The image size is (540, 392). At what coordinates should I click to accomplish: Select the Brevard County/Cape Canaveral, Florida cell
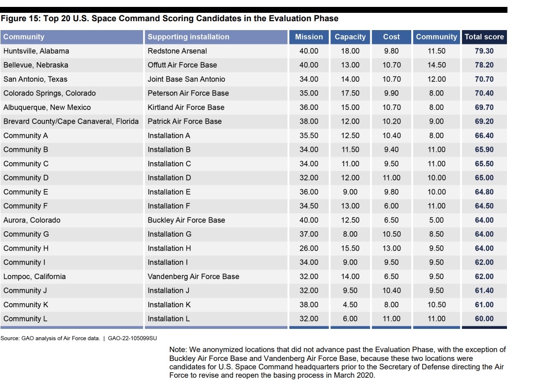point(71,121)
